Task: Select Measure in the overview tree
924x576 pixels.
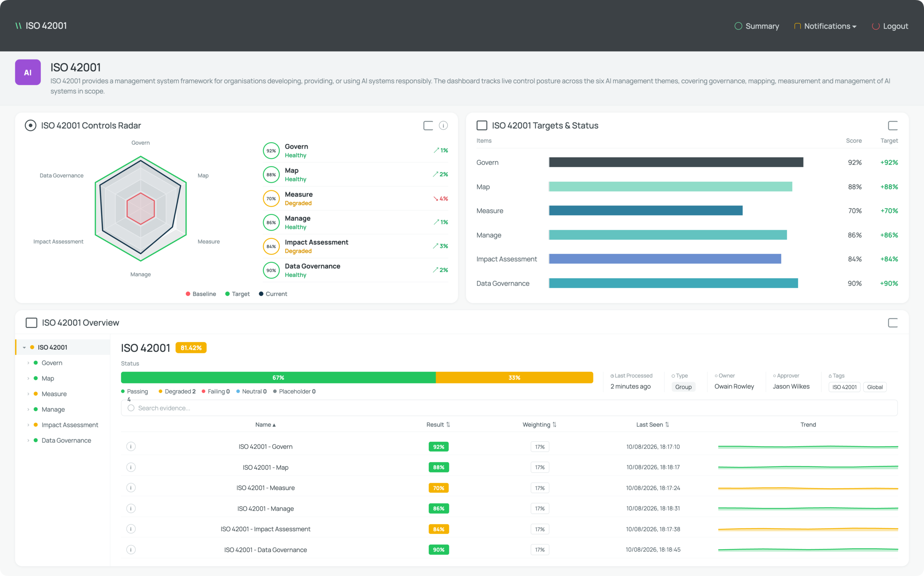Action: [54, 394]
